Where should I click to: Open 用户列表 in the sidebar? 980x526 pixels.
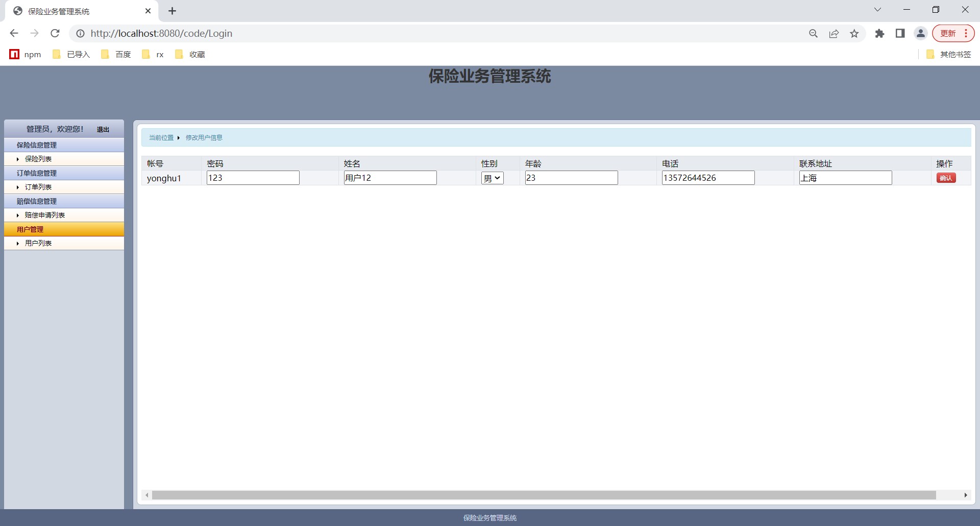[38, 243]
